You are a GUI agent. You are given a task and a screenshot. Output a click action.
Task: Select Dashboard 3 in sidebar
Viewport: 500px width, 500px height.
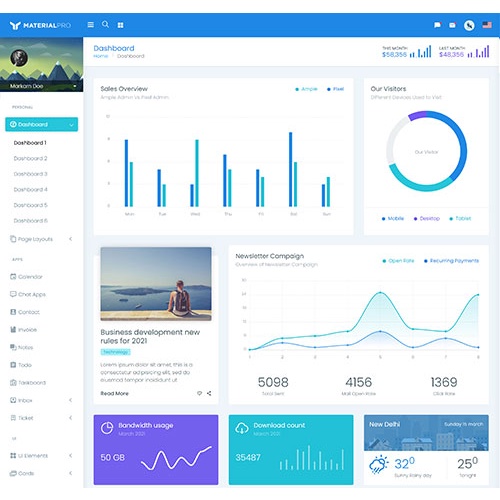[30, 174]
